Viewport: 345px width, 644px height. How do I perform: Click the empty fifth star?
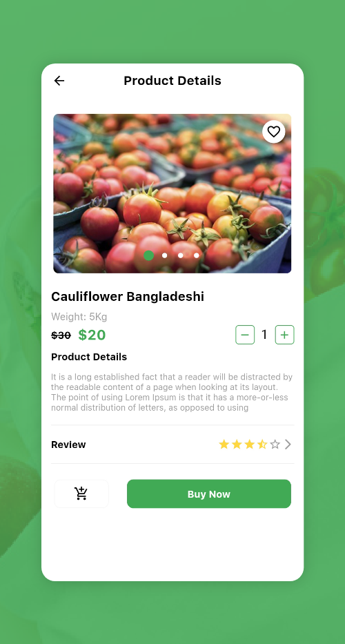tap(275, 445)
